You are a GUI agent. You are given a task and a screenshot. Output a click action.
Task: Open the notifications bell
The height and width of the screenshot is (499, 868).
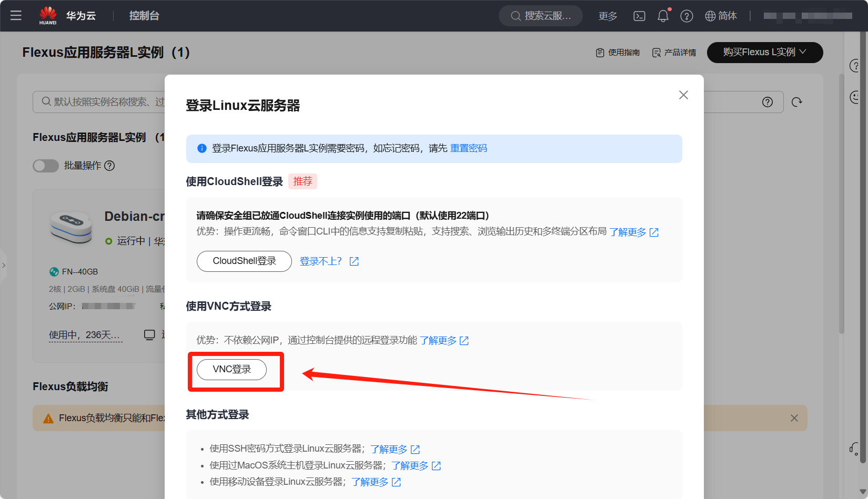coord(663,16)
